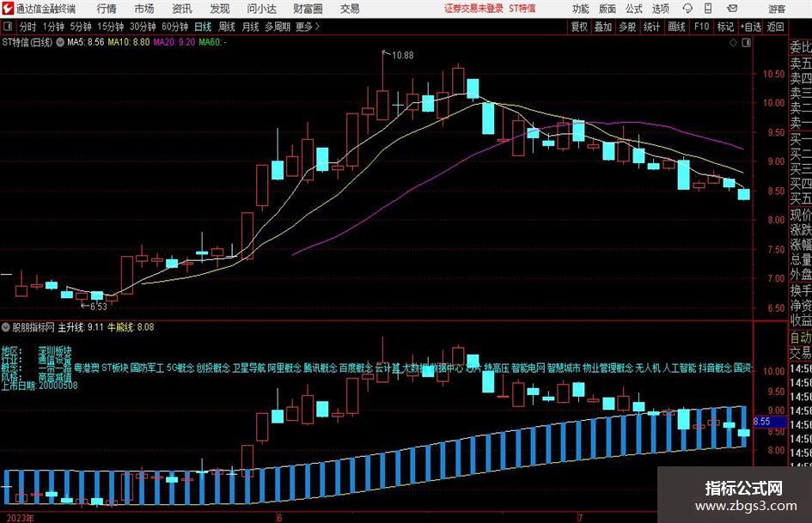Screen dimensions: 812x523
Task: Open the 市场 menu
Action: [x=144, y=9]
